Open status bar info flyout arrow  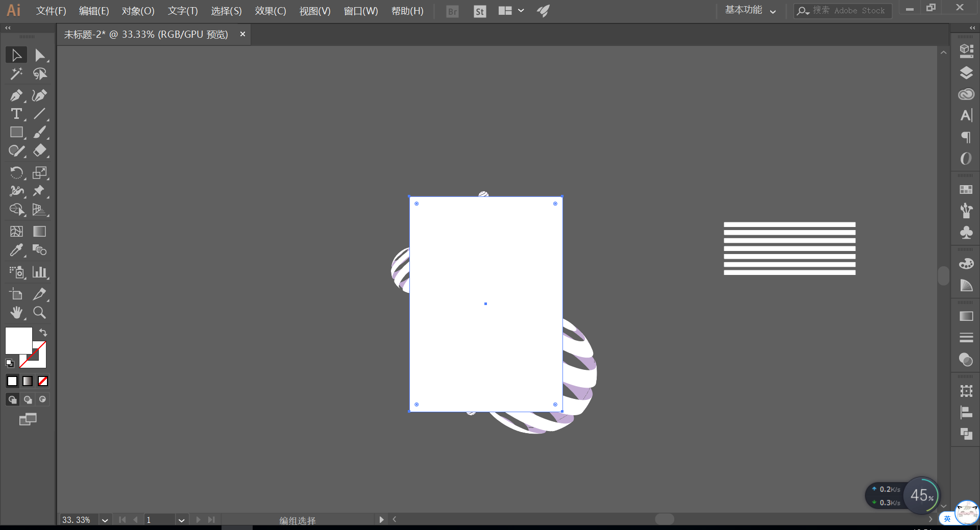coord(381,520)
